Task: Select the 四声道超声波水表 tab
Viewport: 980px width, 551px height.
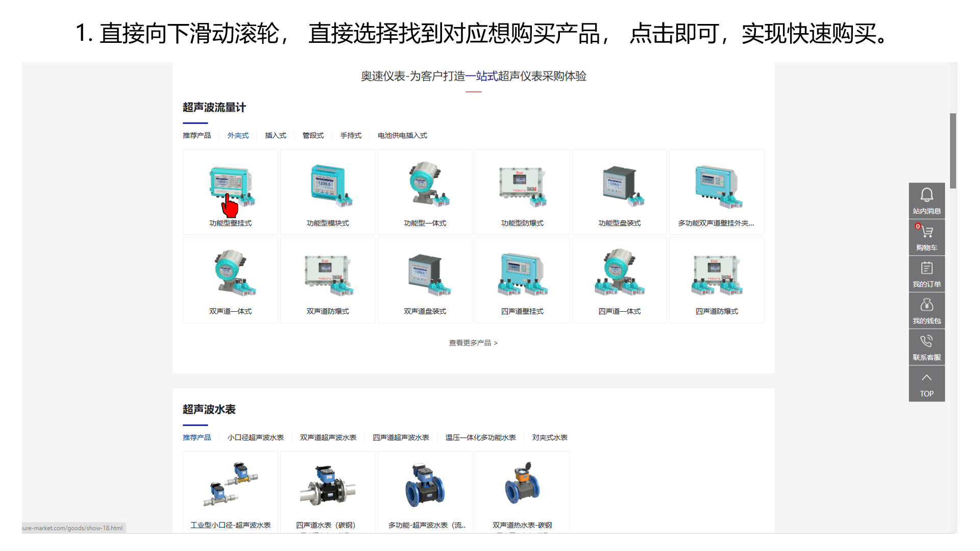Action: coord(401,438)
